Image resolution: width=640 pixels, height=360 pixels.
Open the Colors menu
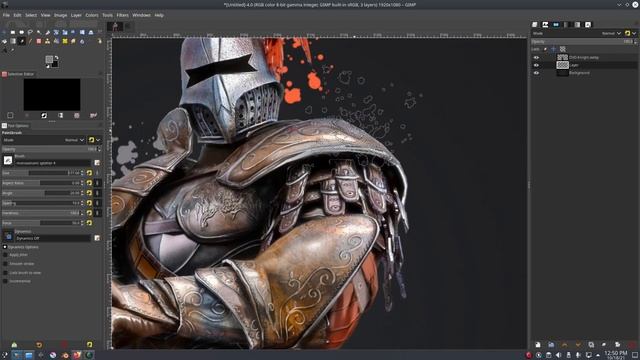[x=92, y=15]
